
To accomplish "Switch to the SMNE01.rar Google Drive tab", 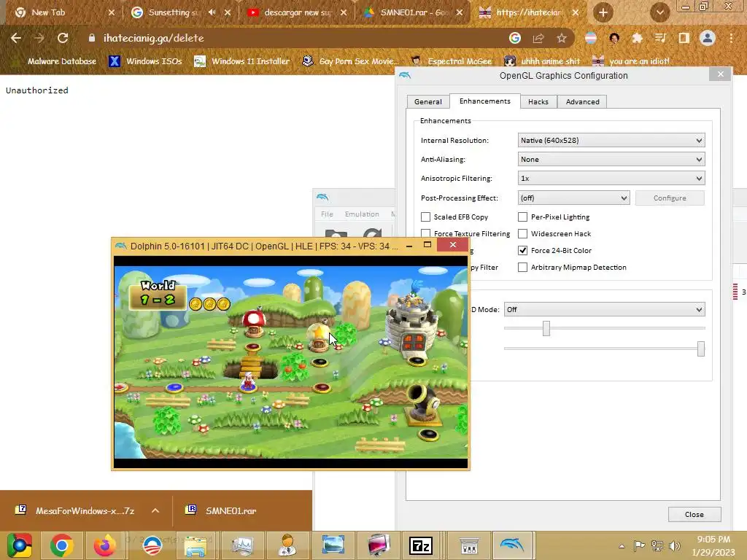I will click(x=412, y=12).
